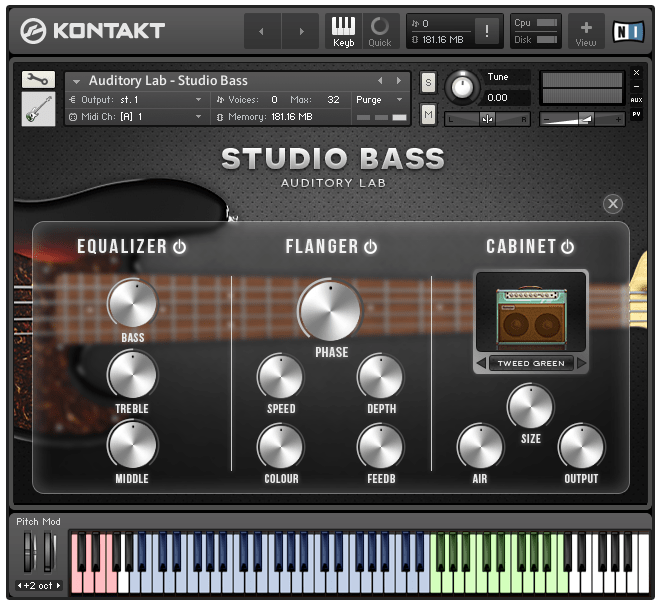Viewport: 660px width, 605px height.
Task: Click the Tune value 0.00 field
Action: pos(506,98)
